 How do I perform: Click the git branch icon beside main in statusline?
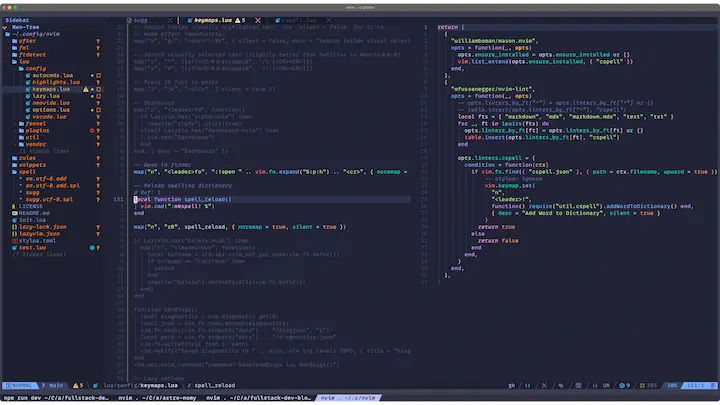point(44,385)
